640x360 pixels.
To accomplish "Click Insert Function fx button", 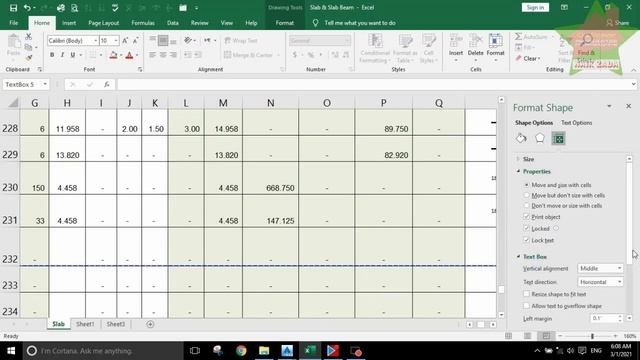I will tap(107, 84).
